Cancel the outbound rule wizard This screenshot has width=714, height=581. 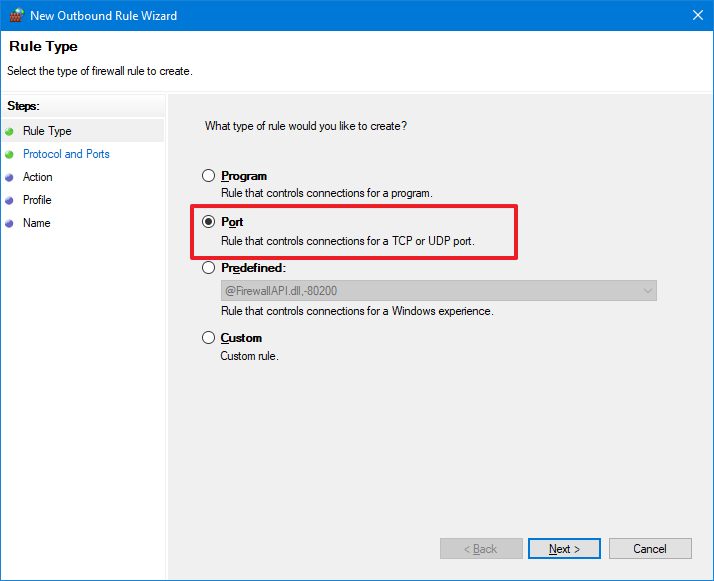[650, 549]
